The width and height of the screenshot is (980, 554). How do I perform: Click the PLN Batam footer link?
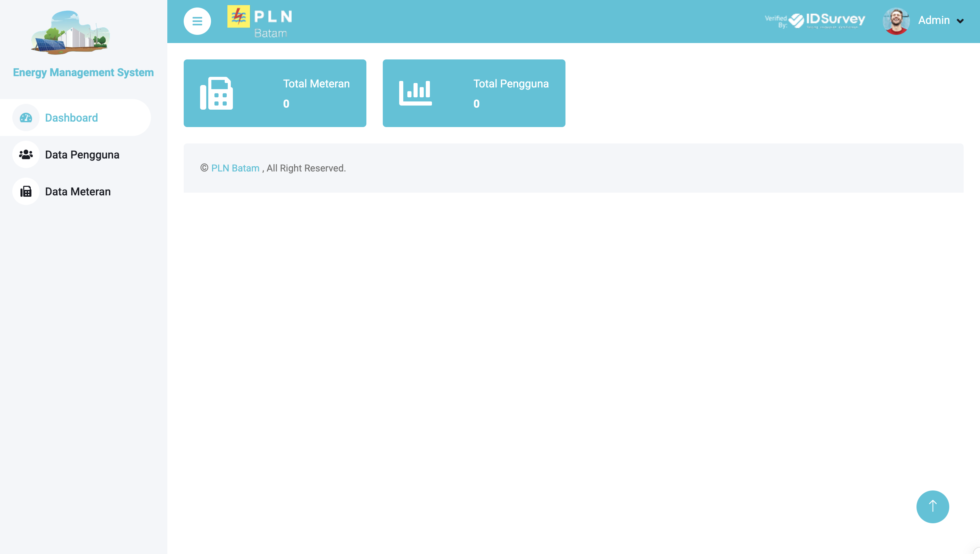click(x=235, y=168)
